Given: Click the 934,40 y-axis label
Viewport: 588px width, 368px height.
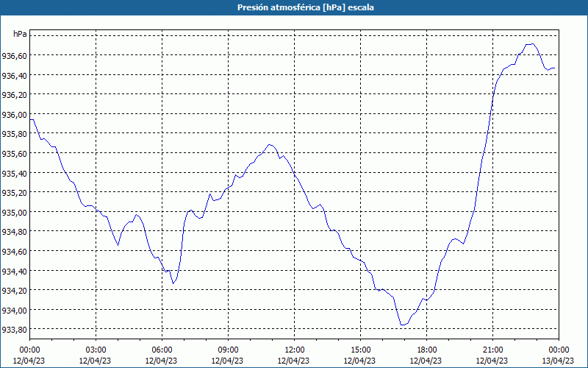Looking at the screenshot, I should tap(14, 272).
